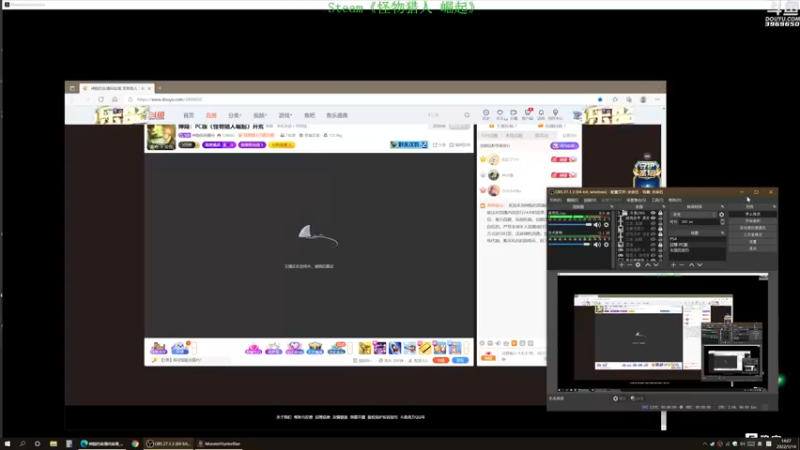800x450 pixels.
Task: Open Windows Start menu
Action: click(x=7, y=444)
